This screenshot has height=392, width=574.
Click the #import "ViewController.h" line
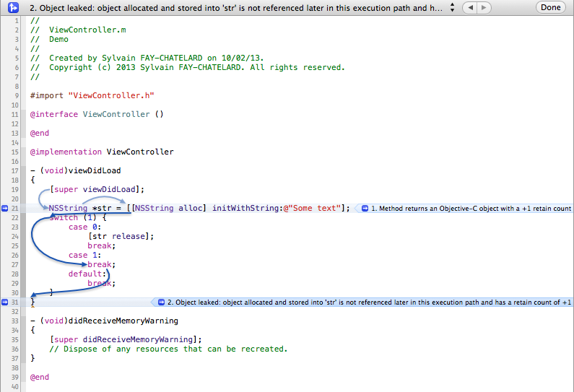click(x=92, y=95)
